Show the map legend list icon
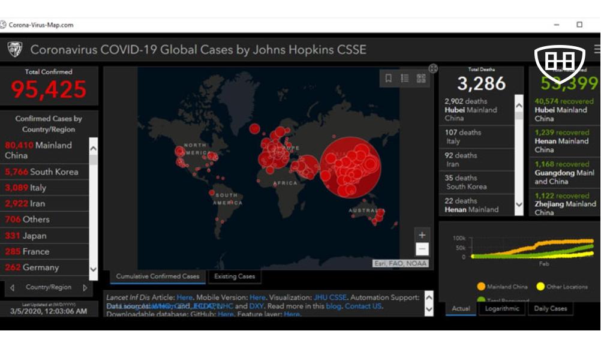 click(x=405, y=78)
